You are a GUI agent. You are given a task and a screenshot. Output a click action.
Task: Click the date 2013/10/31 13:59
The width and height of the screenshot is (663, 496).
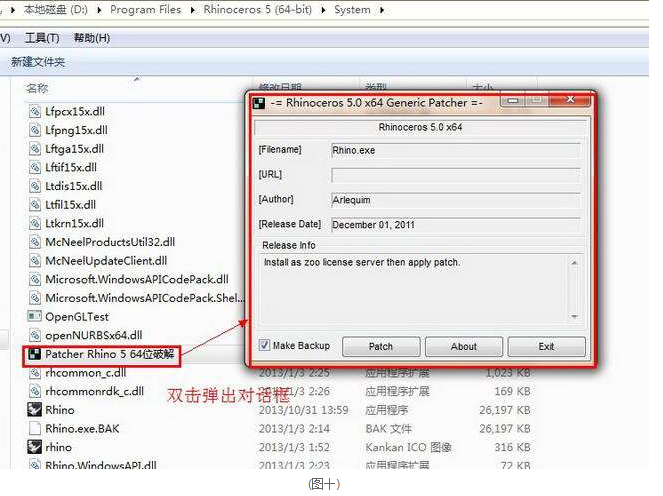(x=304, y=410)
